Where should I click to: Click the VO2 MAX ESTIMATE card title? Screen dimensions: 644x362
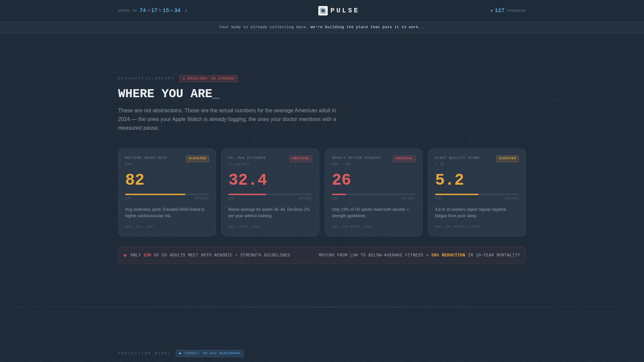247,158
